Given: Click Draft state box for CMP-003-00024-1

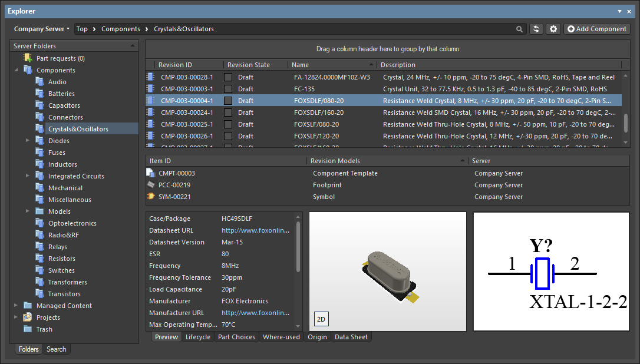Looking at the screenshot, I should click(x=228, y=112).
